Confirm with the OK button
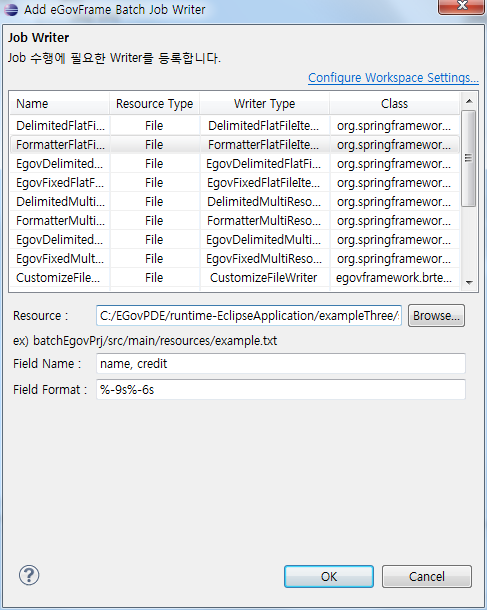This screenshot has width=487, height=610. point(329,576)
